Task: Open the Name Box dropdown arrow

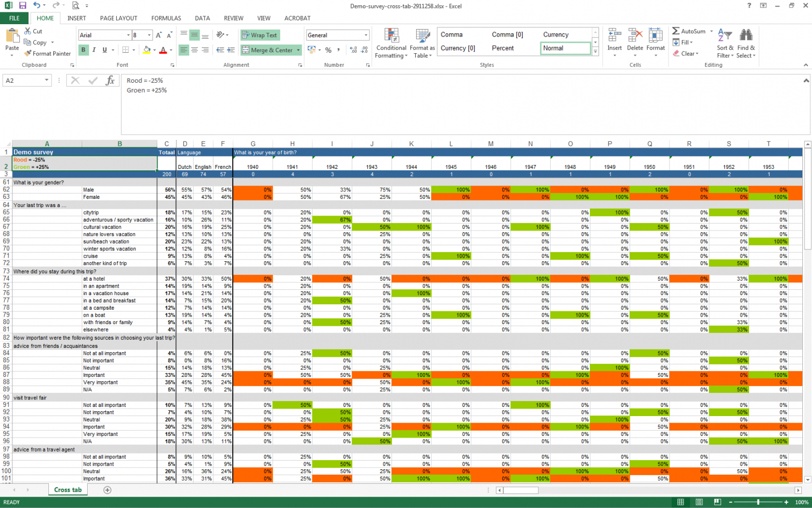Action: 47,81
